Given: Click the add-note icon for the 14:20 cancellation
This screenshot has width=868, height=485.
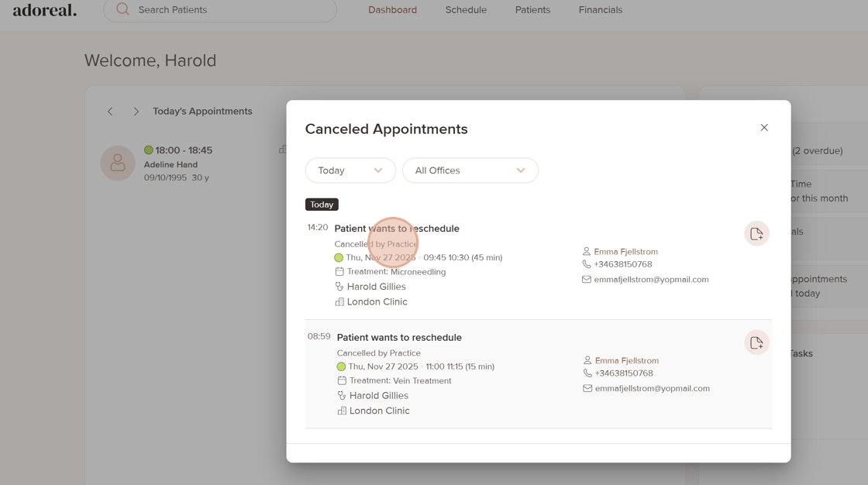Looking at the screenshot, I should (756, 234).
